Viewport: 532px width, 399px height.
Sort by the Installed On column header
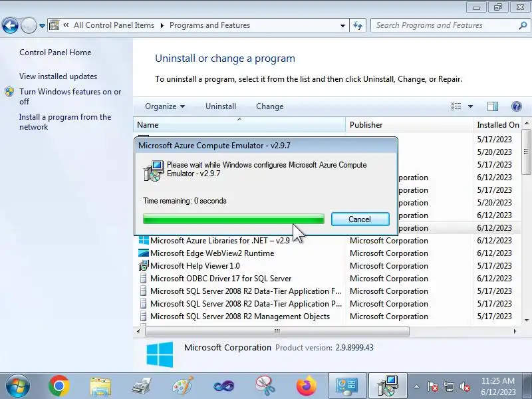[497, 125]
